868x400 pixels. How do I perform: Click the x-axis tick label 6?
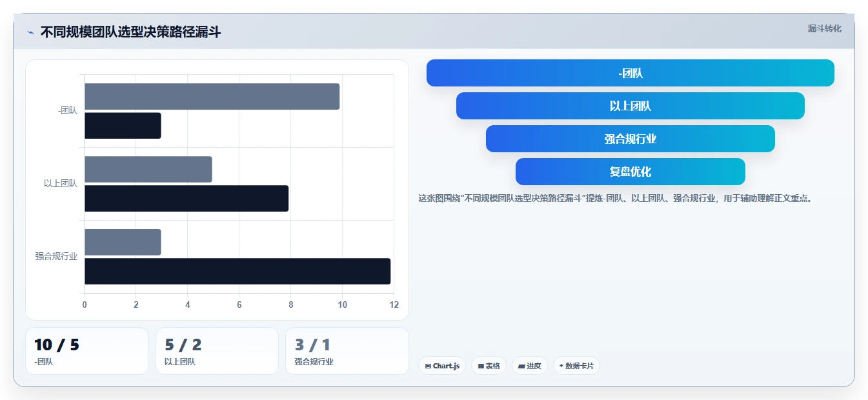(239, 305)
